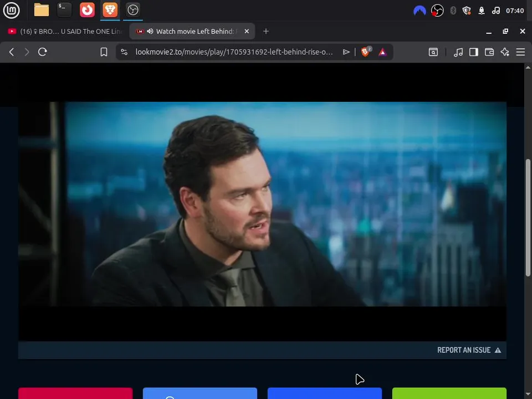Close the Watch movie Left Behind tab
Image resolution: width=532 pixels, height=399 pixels.
tap(247, 31)
